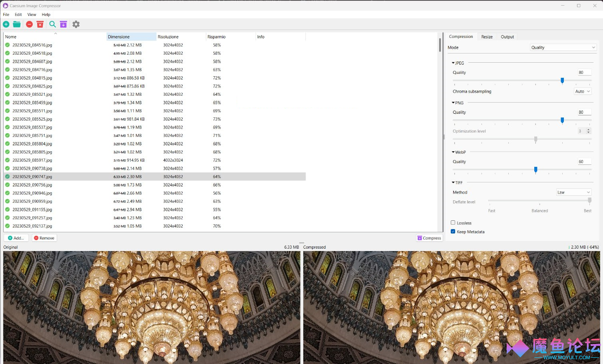Open the File menu

pyautogui.click(x=6, y=14)
